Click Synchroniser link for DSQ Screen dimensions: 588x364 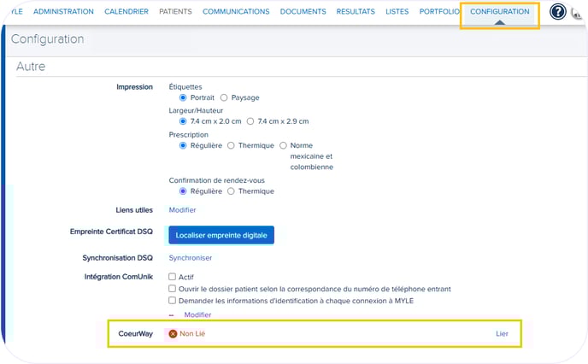(x=190, y=257)
